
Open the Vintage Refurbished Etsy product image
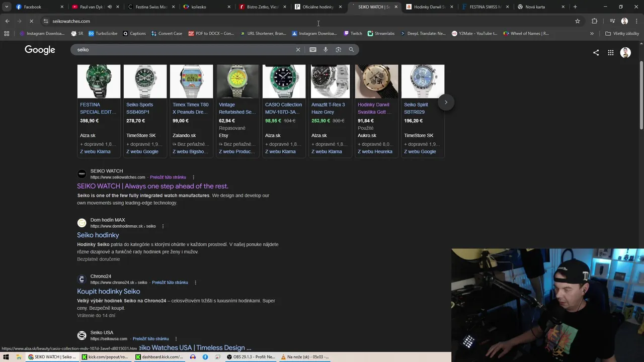tap(237, 81)
